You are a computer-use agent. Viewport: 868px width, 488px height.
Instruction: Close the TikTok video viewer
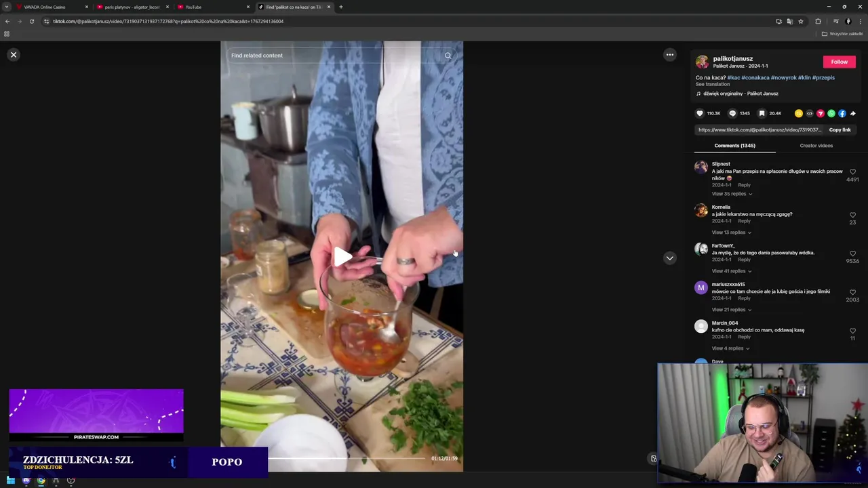point(14,55)
